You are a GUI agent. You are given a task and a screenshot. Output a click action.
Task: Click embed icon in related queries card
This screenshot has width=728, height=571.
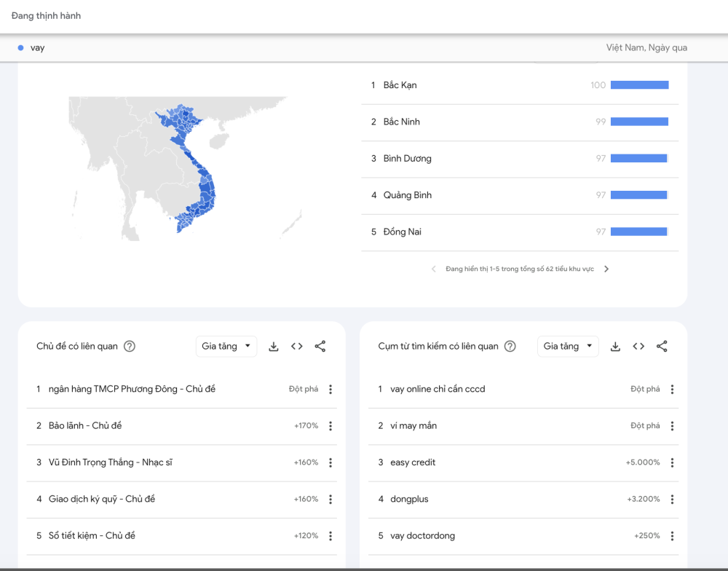[638, 347]
